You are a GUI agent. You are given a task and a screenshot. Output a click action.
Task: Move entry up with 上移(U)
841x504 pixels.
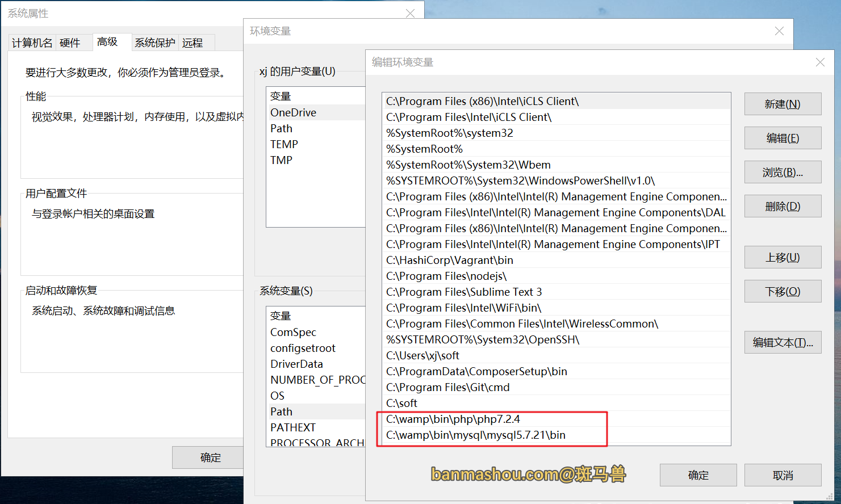tap(782, 258)
